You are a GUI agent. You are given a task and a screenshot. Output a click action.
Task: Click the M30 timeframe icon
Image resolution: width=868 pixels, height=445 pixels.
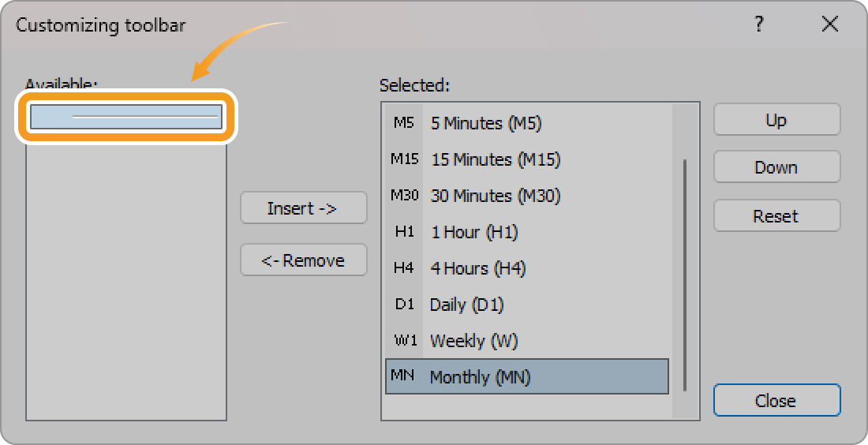[x=404, y=196]
